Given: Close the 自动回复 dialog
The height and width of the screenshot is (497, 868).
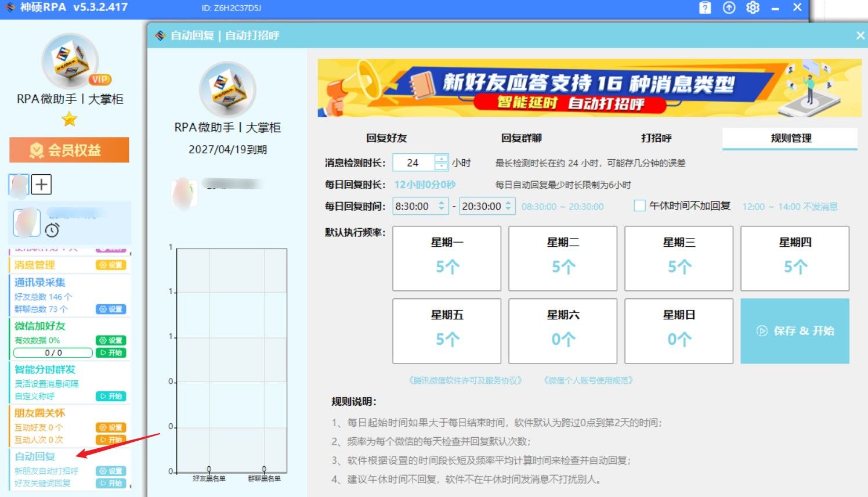Looking at the screenshot, I should [860, 35].
